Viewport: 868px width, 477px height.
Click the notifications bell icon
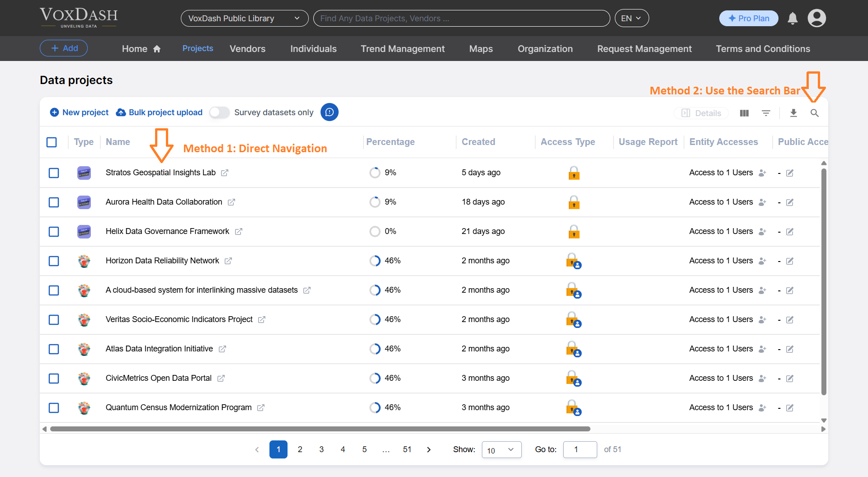(793, 19)
